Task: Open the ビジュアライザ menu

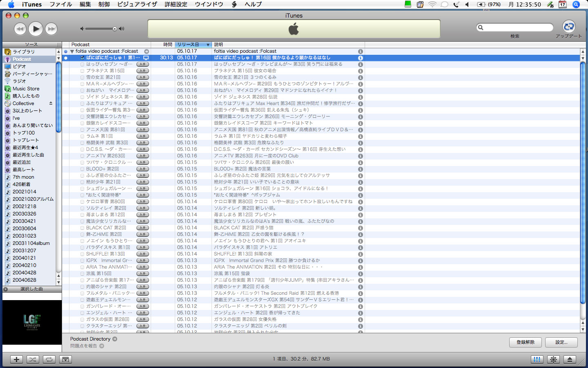Action: pos(137,4)
